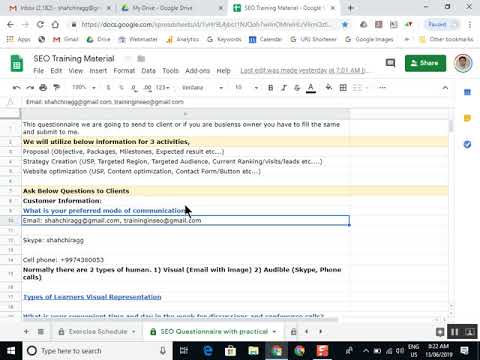
Task: Open the Format menu
Action: pyautogui.click(x=124, y=71)
